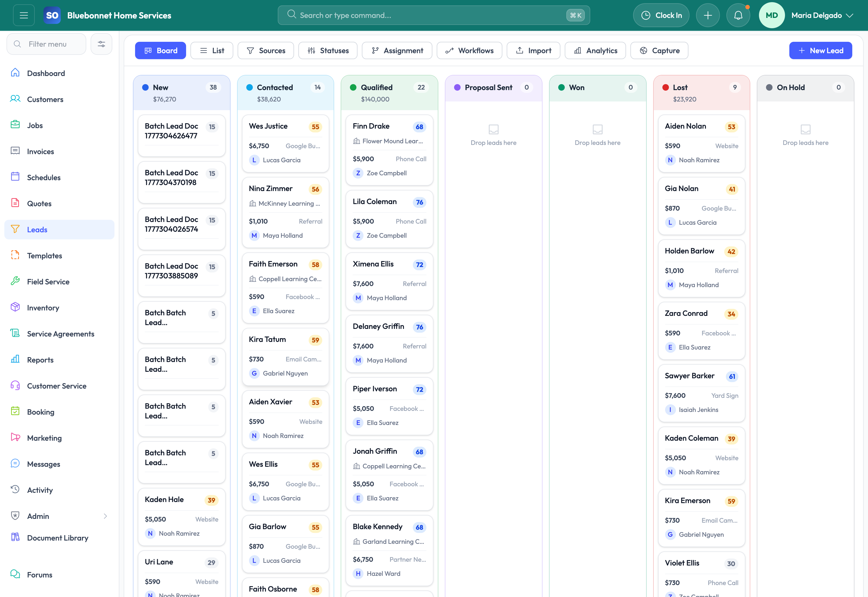Open Schedules from the sidebar
This screenshot has width=868, height=597.
[59, 177]
